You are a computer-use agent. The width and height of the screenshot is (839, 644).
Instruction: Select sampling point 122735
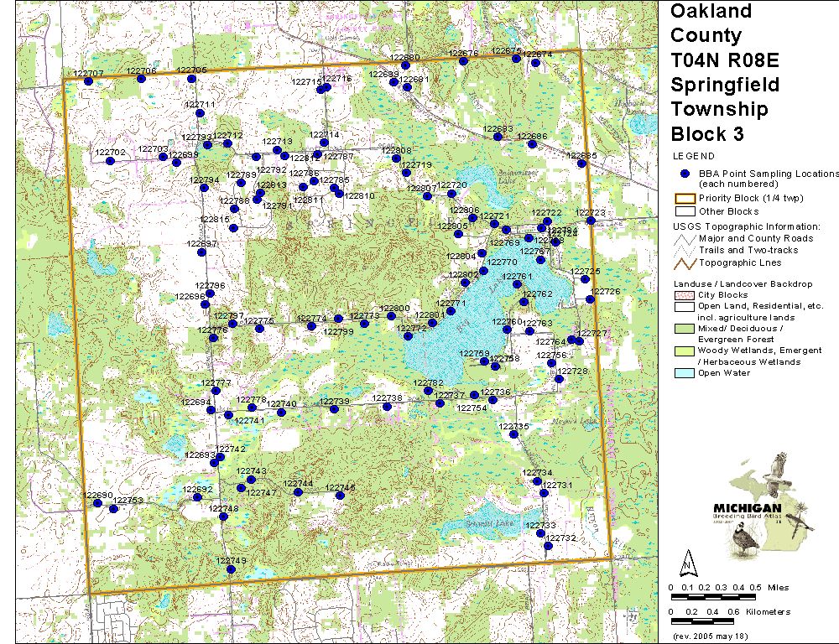[x=513, y=435]
